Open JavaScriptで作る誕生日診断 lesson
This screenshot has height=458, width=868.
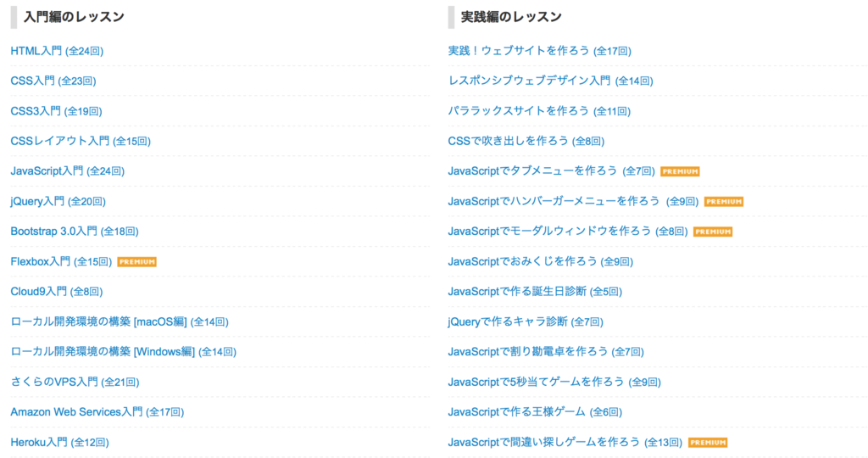536,291
